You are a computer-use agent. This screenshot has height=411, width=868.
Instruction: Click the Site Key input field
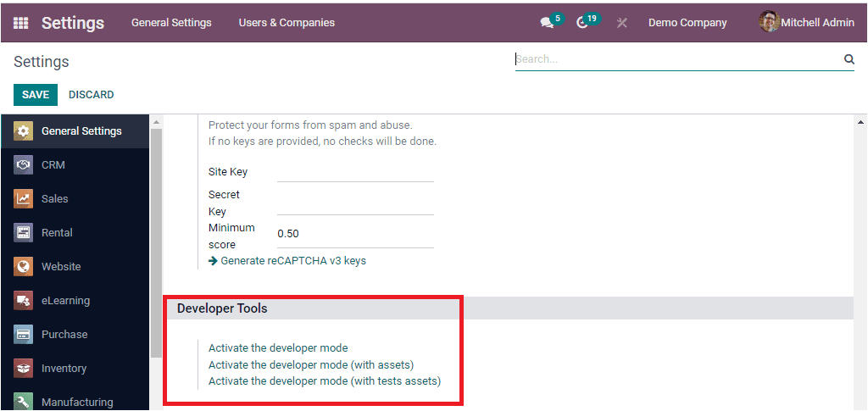pos(355,172)
